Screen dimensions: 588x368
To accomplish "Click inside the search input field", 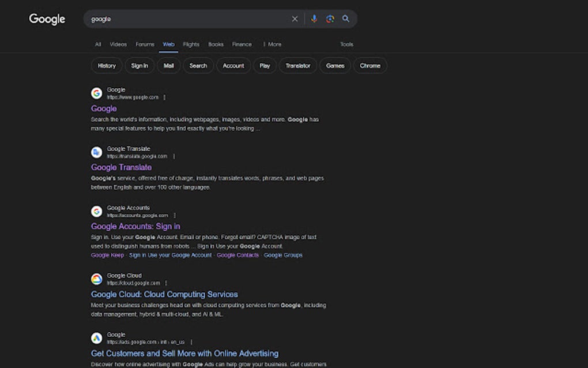I will [x=190, y=18].
